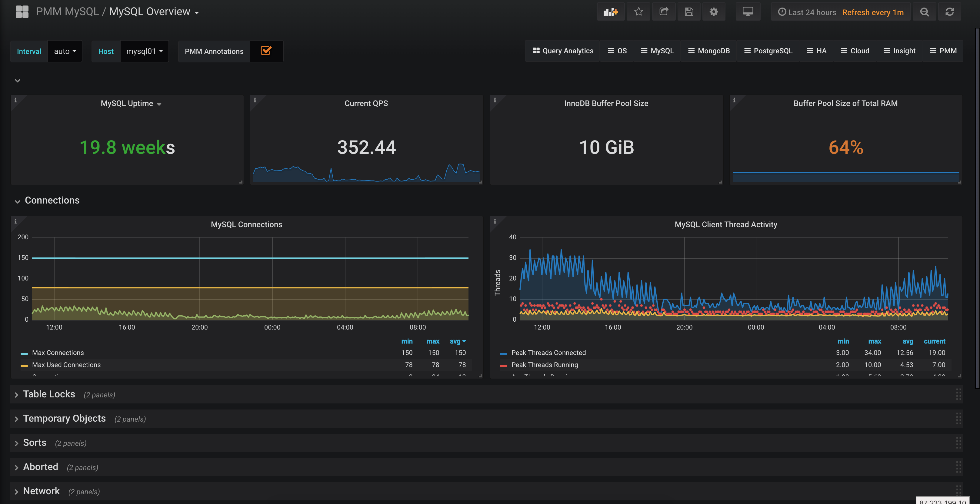Screen dimensions: 980x504
Task: Click resize handle of MySQL Connections panel
Action: click(x=480, y=376)
